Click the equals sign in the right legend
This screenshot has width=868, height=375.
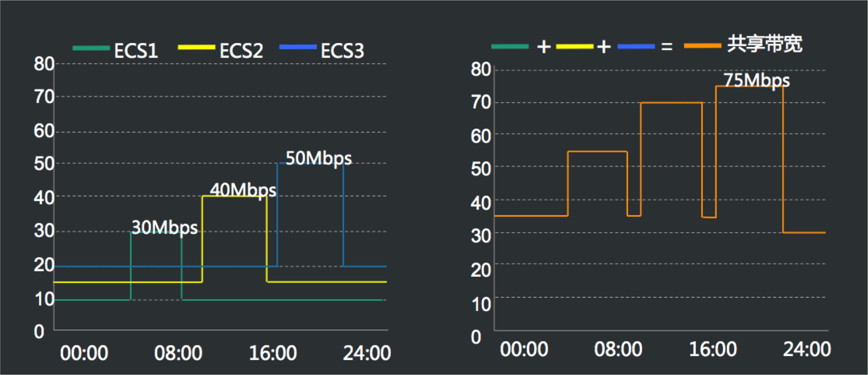[x=667, y=47]
